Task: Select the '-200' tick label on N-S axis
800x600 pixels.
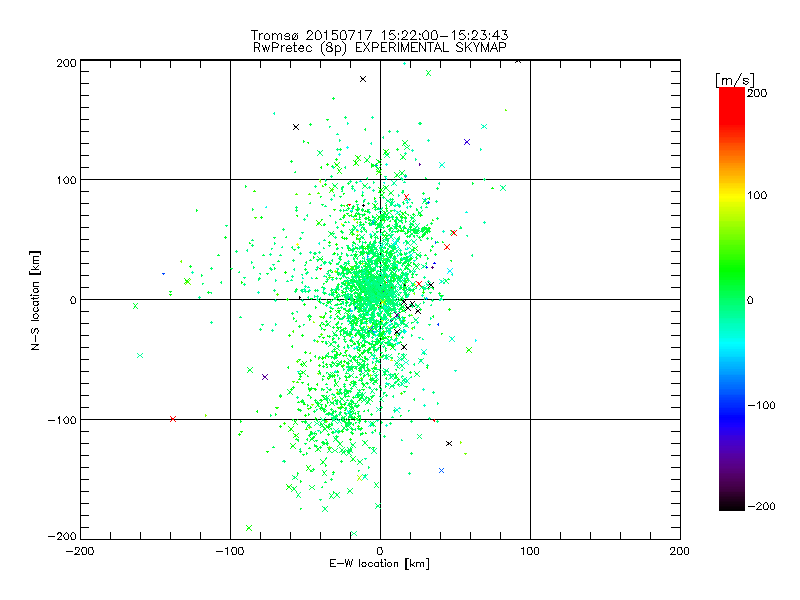Action: (x=62, y=536)
